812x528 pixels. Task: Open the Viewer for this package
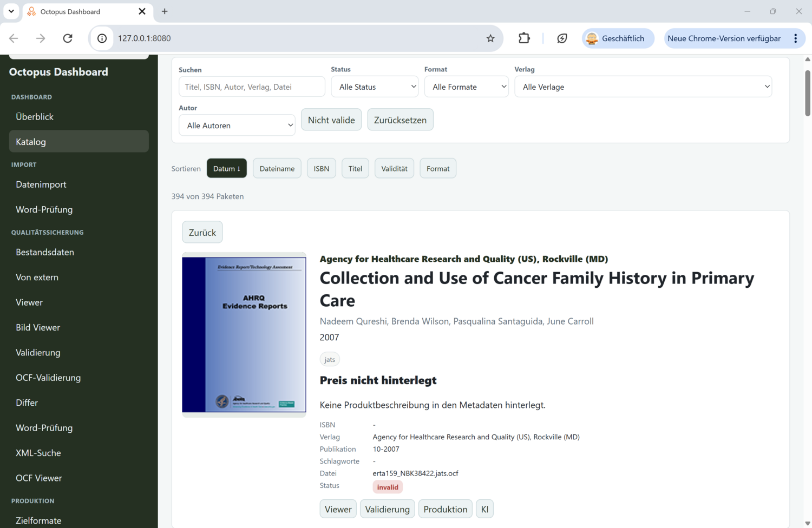pyautogui.click(x=338, y=509)
